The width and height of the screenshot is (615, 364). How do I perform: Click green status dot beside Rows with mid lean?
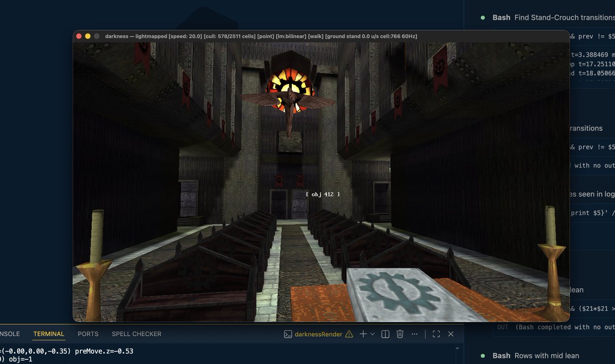[483, 356]
